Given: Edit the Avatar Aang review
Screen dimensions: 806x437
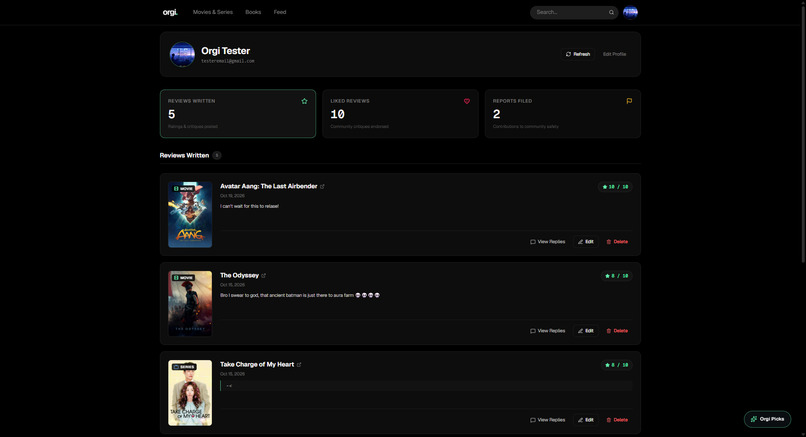Looking at the screenshot, I should (585, 242).
